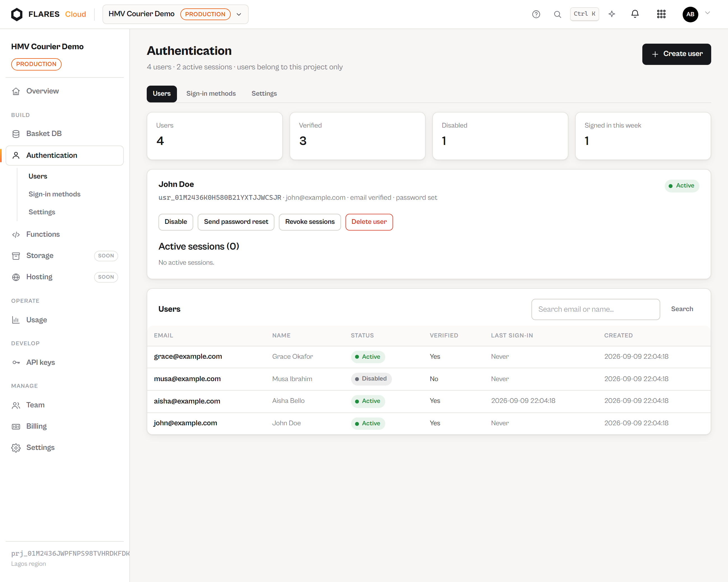728x582 pixels.
Task: Click the CREATED column header
Action: tap(618, 335)
